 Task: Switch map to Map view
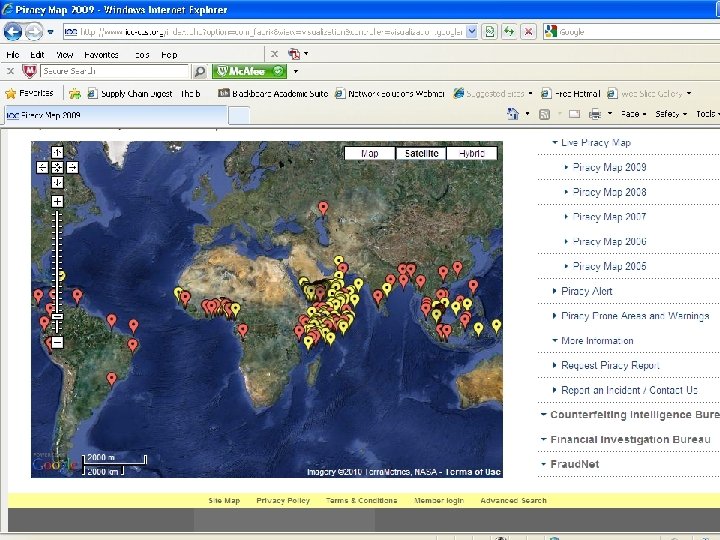tap(370, 154)
